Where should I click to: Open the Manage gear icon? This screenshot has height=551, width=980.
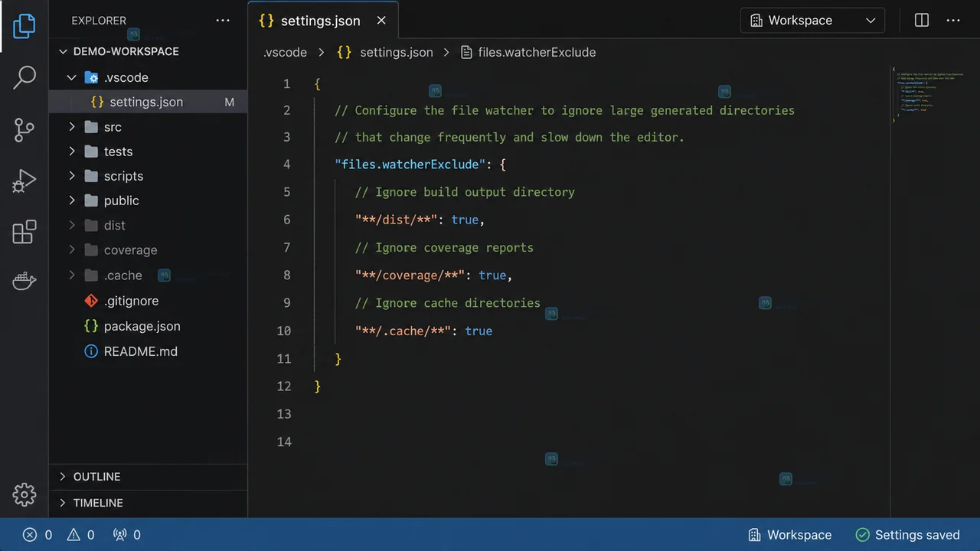coord(24,494)
